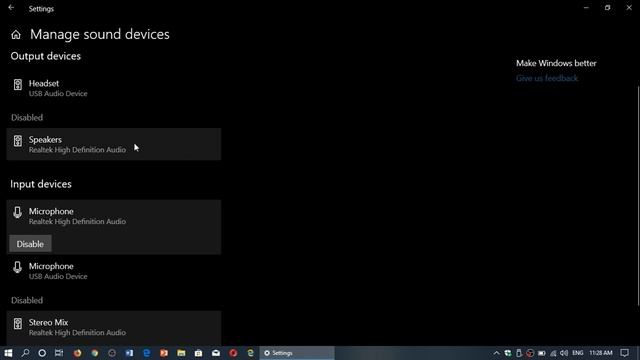The height and width of the screenshot is (360, 640).
Task: Select the Headset USB Audio Device
Action: (x=114, y=88)
